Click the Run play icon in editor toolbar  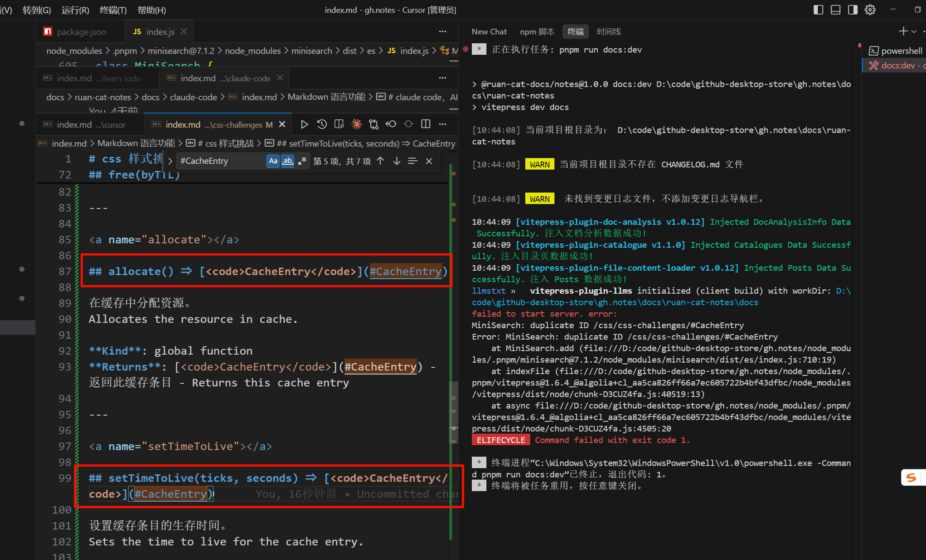(304, 125)
